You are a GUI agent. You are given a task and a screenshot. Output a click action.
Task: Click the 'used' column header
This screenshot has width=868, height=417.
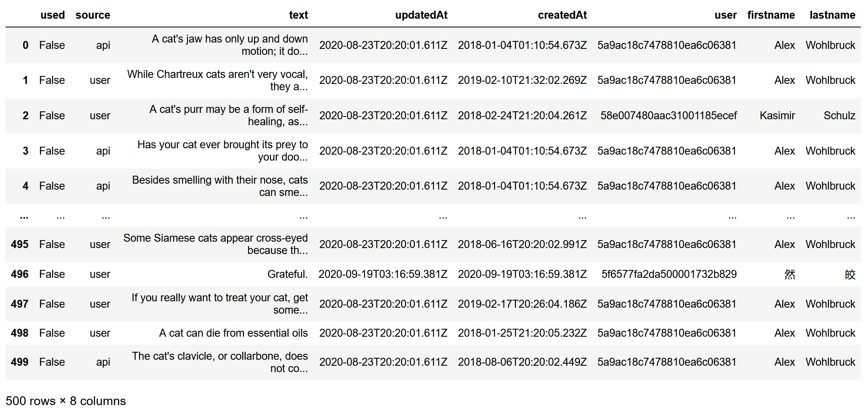coord(52,15)
